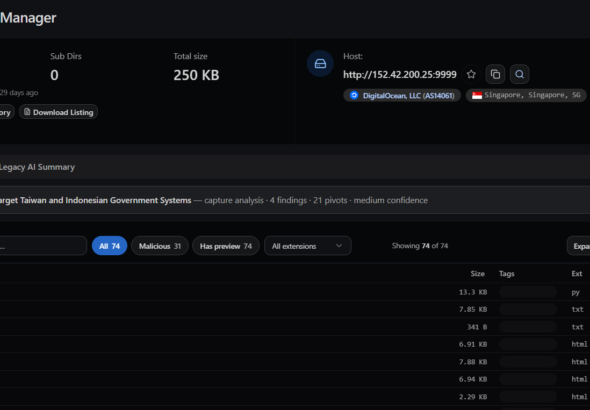The width and height of the screenshot is (590, 410).
Task: Click the star favorite icon beside host URL
Action: point(471,74)
